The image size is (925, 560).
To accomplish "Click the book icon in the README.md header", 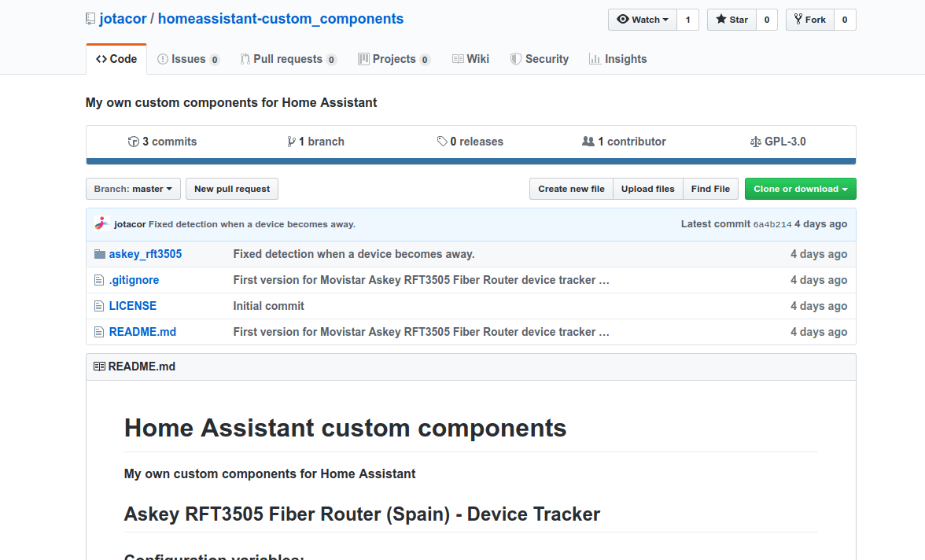I will [99, 367].
